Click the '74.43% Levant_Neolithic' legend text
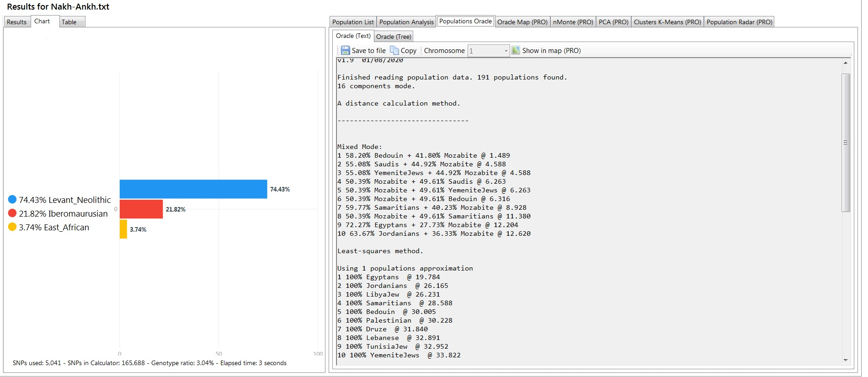868x377 pixels. pyautogui.click(x=65, y=200)
